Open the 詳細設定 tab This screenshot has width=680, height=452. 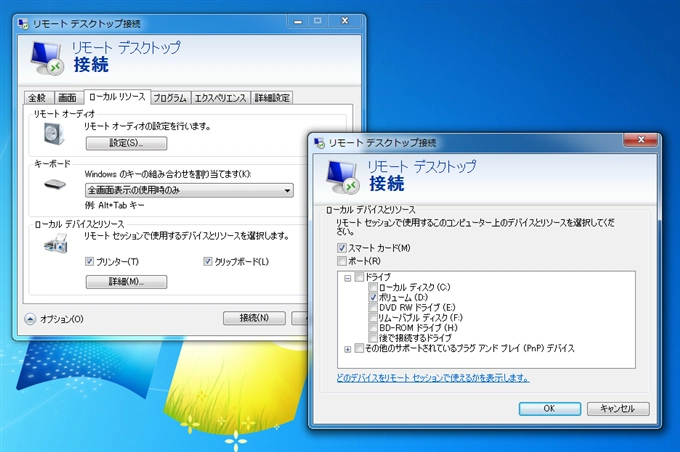(x=272, y=98)
